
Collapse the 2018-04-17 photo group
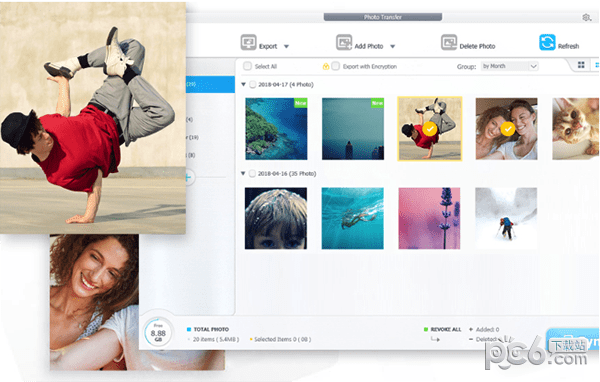243,84
